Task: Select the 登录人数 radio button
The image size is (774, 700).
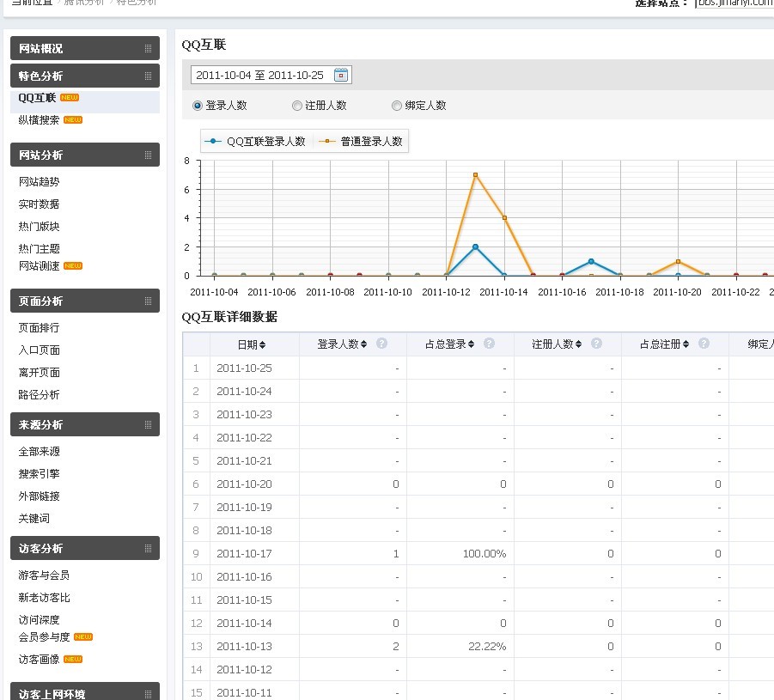Action: (x=198, y=106)
